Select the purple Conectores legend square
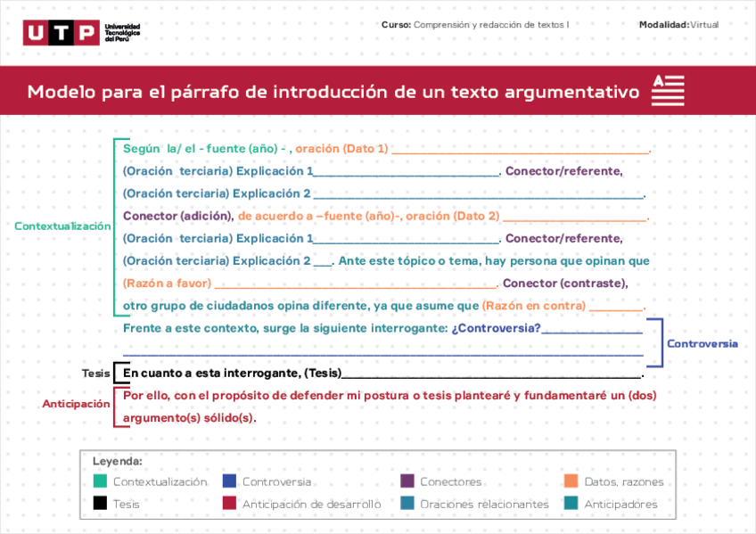 click(x=406, y=481)
